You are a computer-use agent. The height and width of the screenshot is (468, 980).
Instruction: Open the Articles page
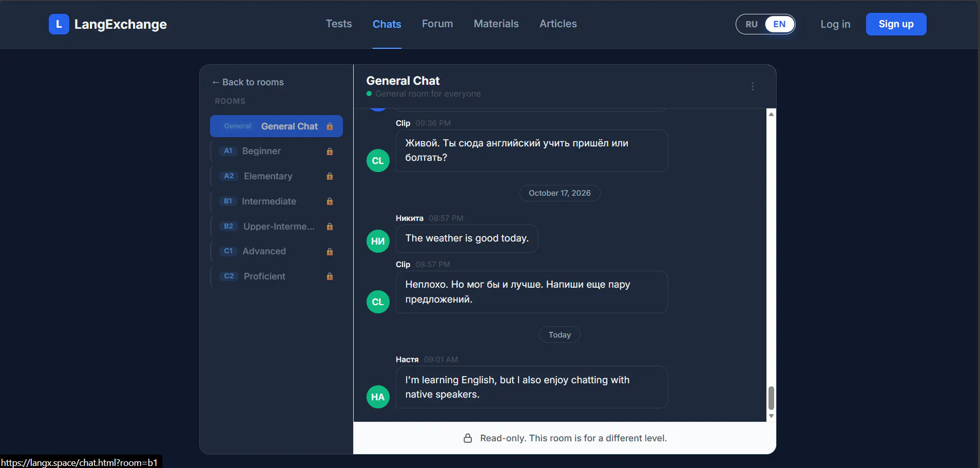[x=558, y=24]
